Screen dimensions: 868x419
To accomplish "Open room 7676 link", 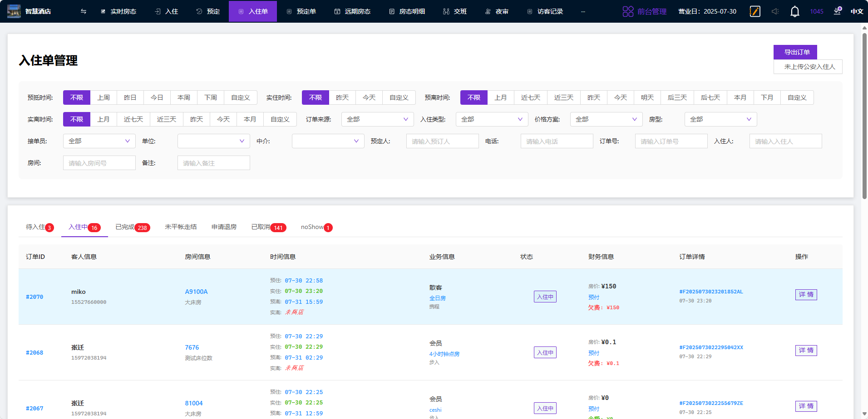I will (x=192, y=347).
